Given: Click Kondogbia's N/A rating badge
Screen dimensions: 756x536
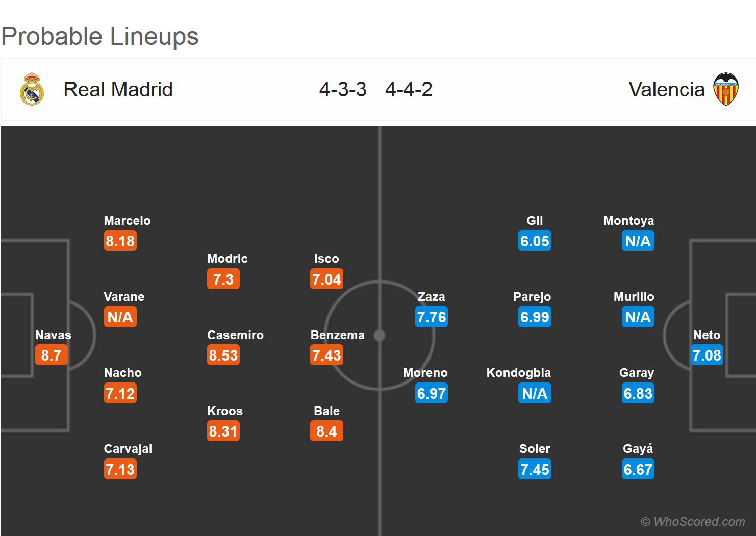Looking at the screenshot, I should [x=535, y=393].
